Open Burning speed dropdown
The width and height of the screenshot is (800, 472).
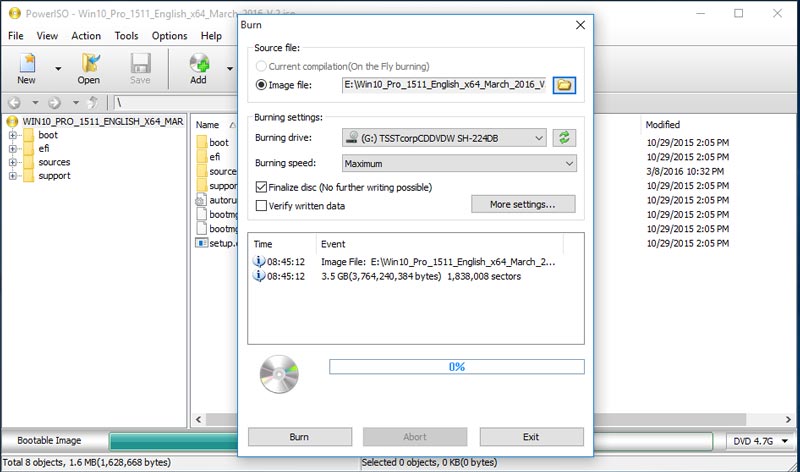[x=459, y=163]
